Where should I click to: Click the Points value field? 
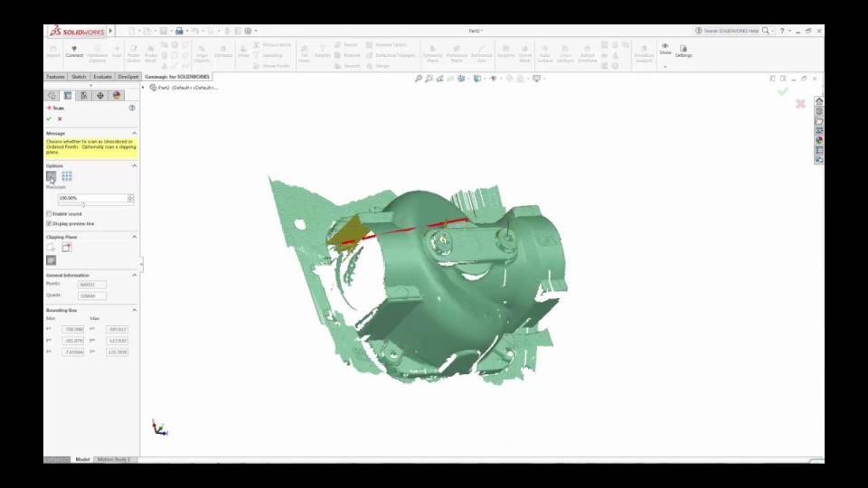point(92,285)
